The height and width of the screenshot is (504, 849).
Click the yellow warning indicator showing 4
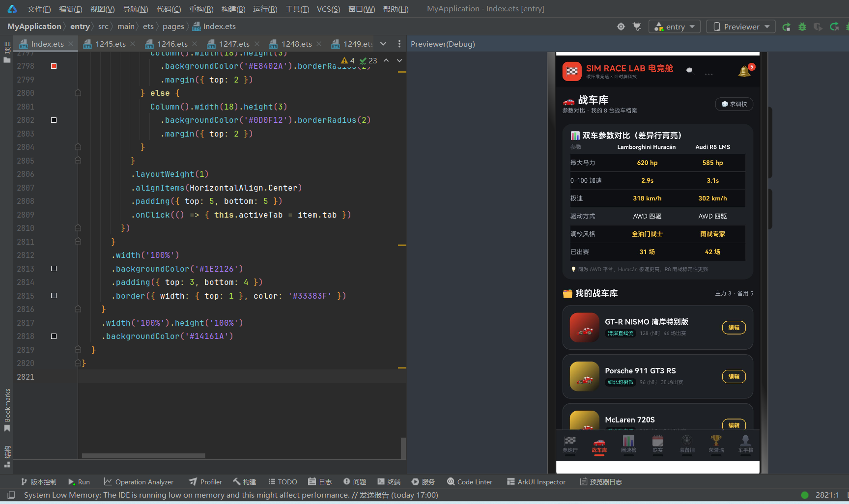(348, 60)
